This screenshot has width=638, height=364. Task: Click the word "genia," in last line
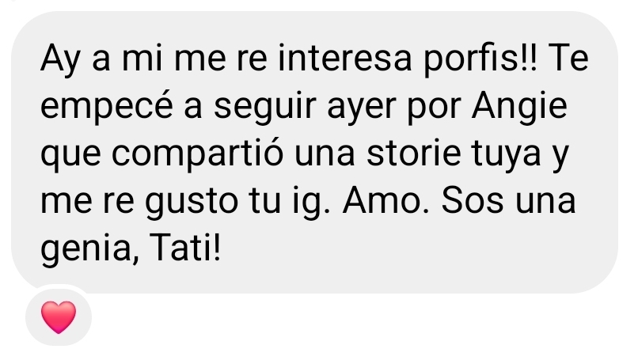coord(89,249)
